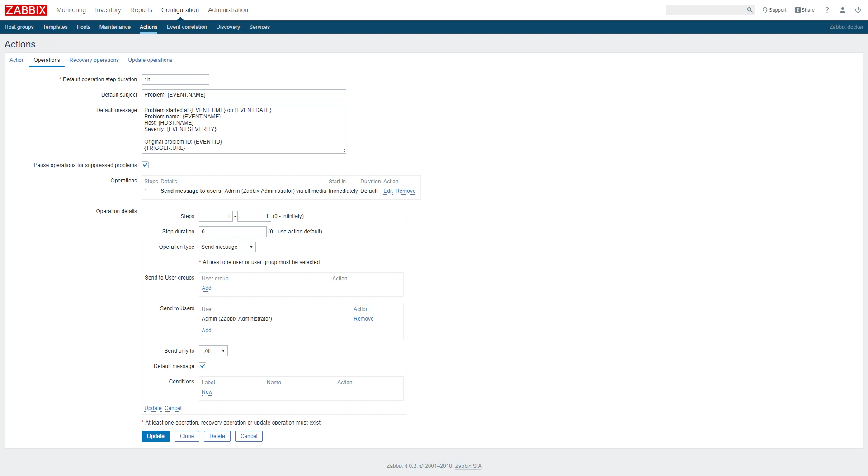Open the Administration menu
The image size is (868, 476).
click(x=228, y=10)
